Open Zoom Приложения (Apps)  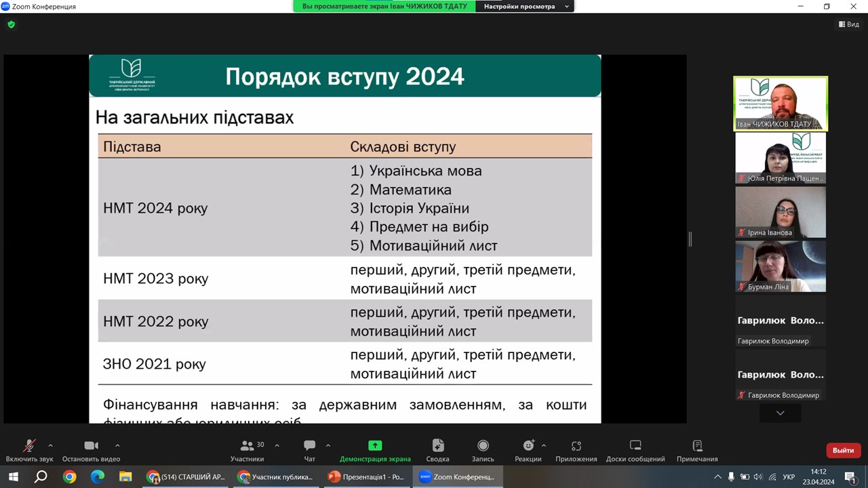coord(576,449)
